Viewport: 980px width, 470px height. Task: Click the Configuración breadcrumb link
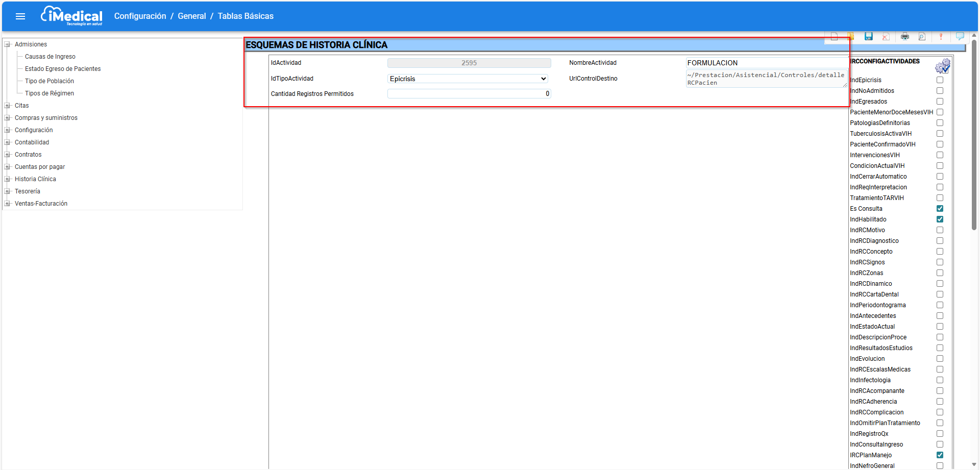point(140,16)
